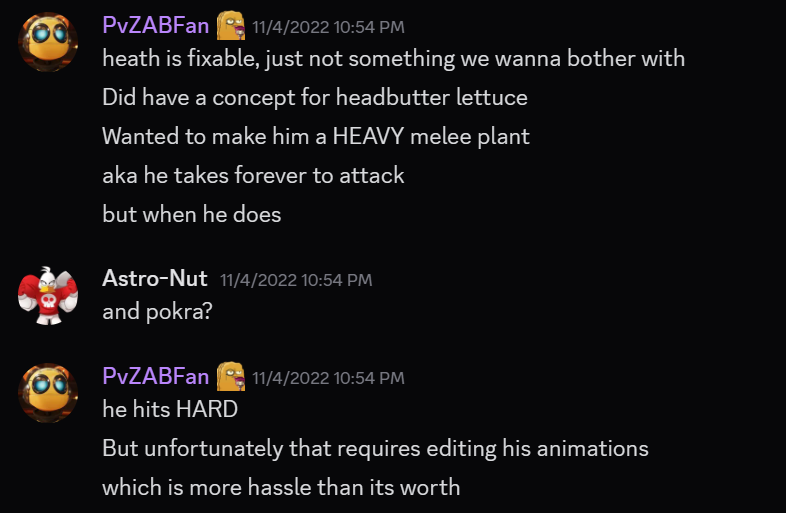Screen dimensions: 786x513
Task: Click timestamp above "he hits HARD" message
Action: (328, 378)
